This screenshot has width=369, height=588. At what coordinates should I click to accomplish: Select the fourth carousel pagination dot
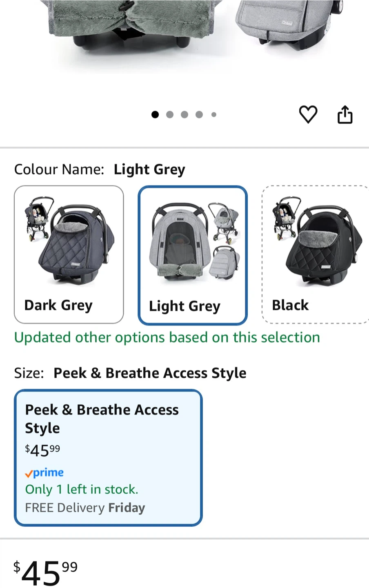tap(199, 115)
